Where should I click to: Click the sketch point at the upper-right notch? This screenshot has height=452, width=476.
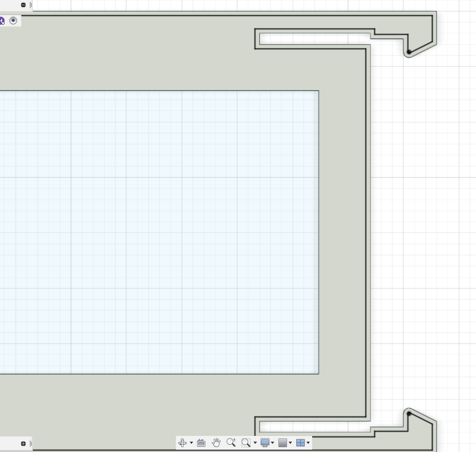point(409,51)
